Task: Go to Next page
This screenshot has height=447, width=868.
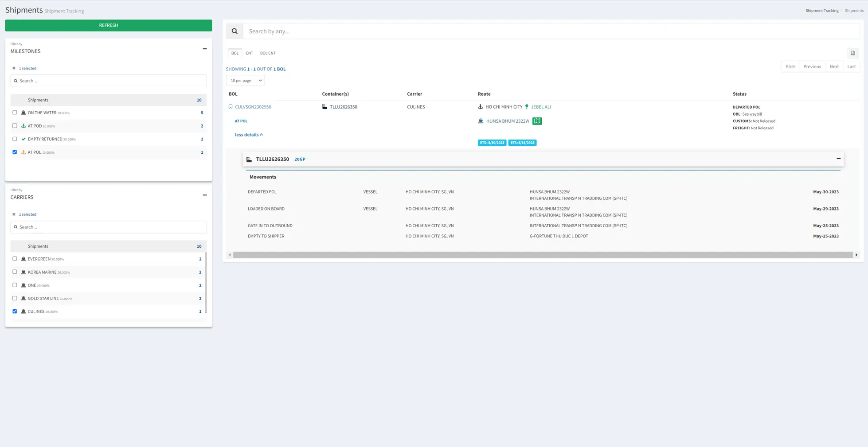Action: tap(834, 67)
